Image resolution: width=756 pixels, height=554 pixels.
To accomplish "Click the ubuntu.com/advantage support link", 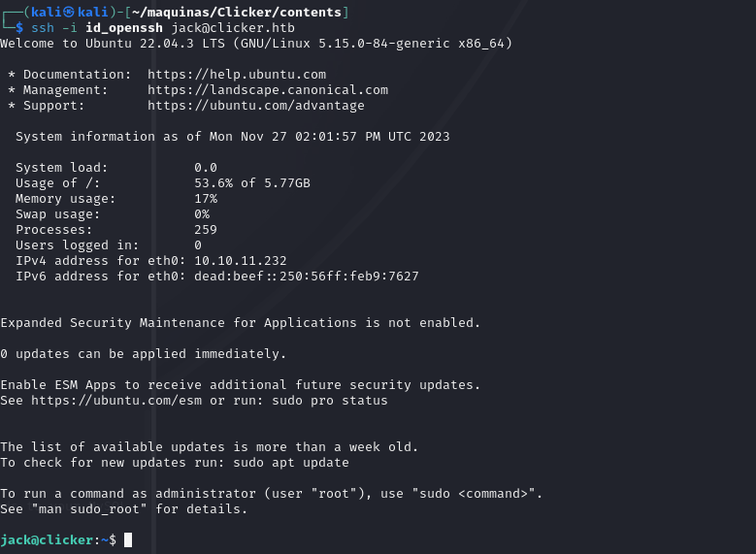I will coord(256,106).
